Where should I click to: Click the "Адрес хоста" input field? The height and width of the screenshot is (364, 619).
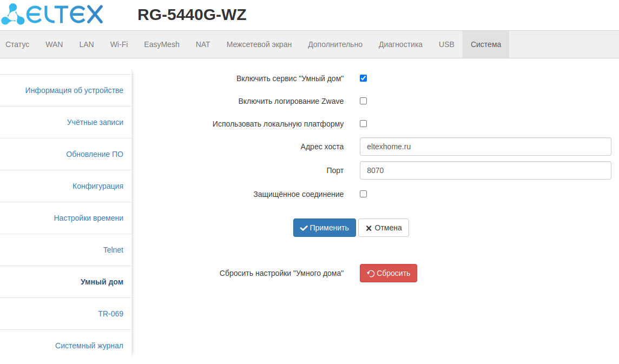485,147
